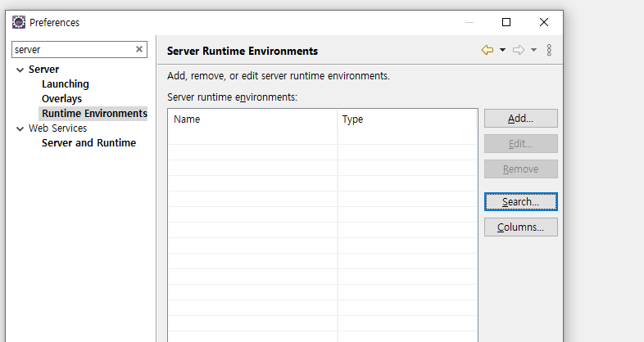The height and width of the screenshot is (342, 644).
Task: Collapse the Web Services tree node chevron
Action: [20, 128]
